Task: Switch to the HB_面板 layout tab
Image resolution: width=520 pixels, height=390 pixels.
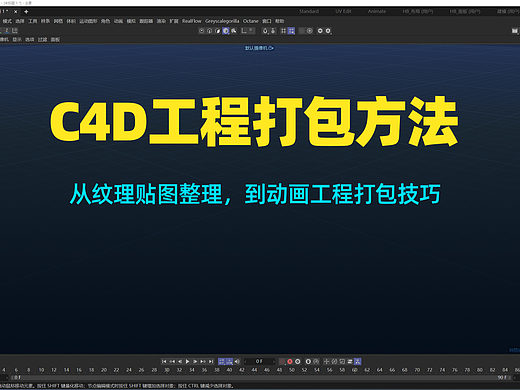Action: [x=465, y=11]
